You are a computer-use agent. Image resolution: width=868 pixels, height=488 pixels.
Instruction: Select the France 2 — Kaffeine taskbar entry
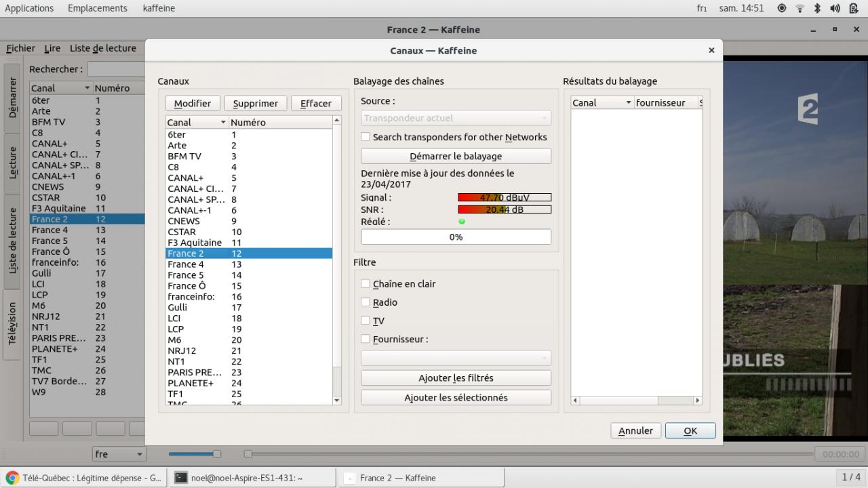(420, 478)
